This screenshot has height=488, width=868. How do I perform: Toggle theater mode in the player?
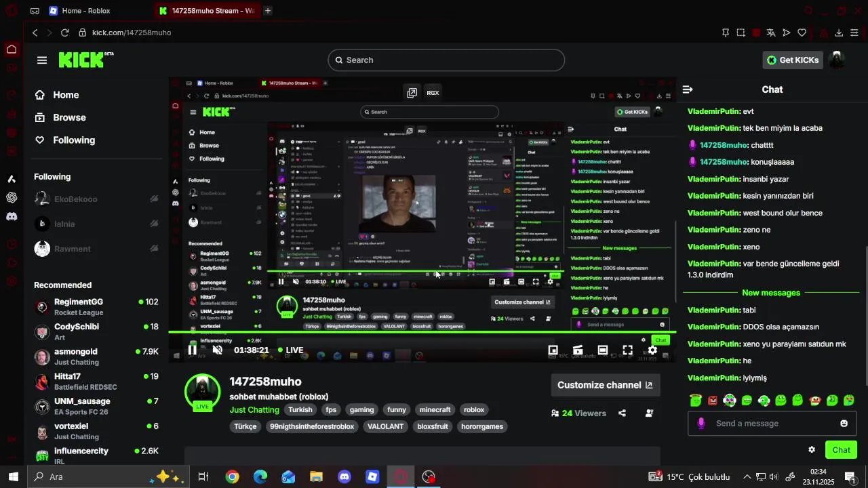point(603,350)
